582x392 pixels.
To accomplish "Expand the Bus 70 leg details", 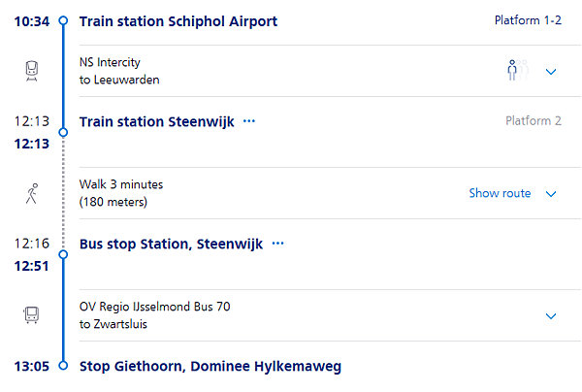I will coord(551,316).
